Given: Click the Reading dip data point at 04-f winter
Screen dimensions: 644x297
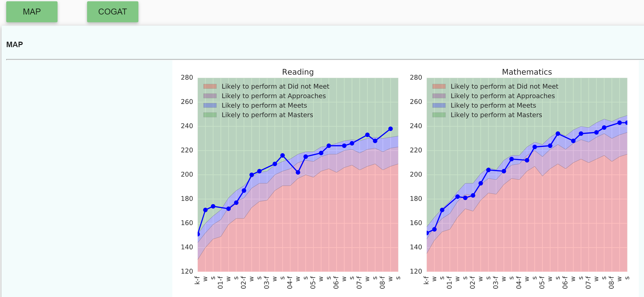Looking at the screenshot, I should 298,172.
